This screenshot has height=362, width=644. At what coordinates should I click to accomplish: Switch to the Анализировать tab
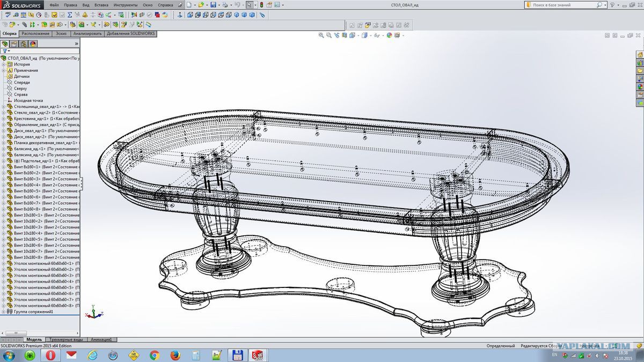point(87,34)
